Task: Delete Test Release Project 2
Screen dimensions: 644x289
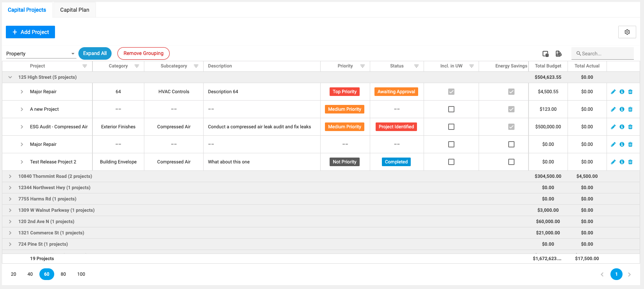Action: pos(630,162)
